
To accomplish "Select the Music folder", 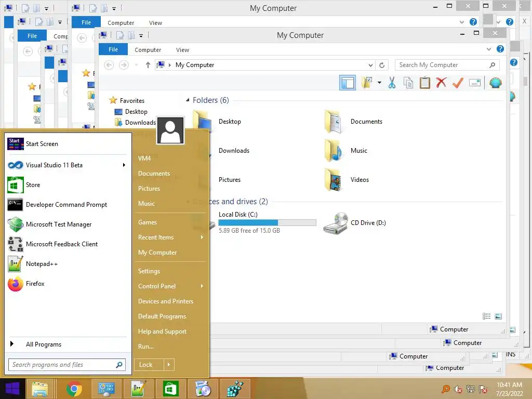I will (346, 151).
